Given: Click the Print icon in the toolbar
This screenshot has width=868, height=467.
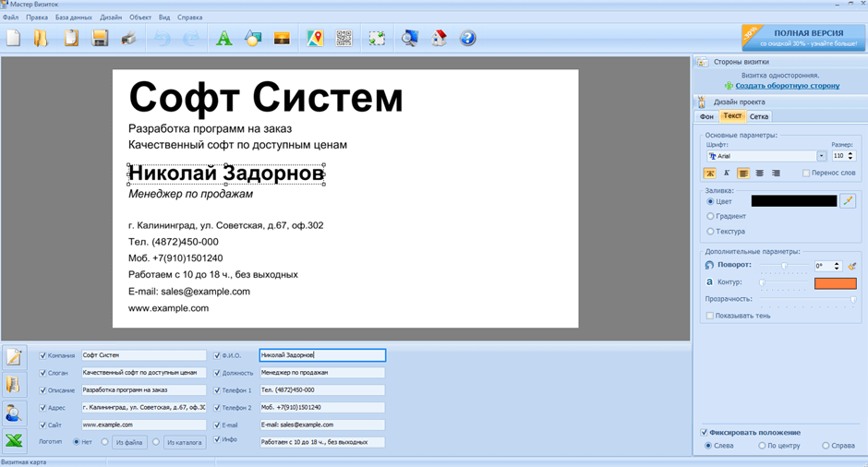Looking at the screenshot, I should pyautogui.click(x=129, y=39).
